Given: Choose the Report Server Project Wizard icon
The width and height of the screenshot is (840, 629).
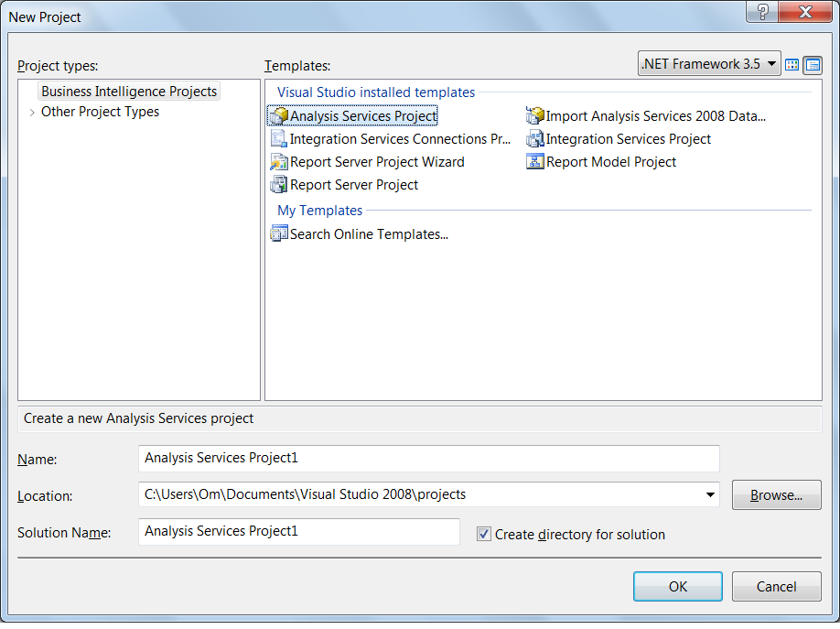Looking at the screenshot, I should pos(278,161).
